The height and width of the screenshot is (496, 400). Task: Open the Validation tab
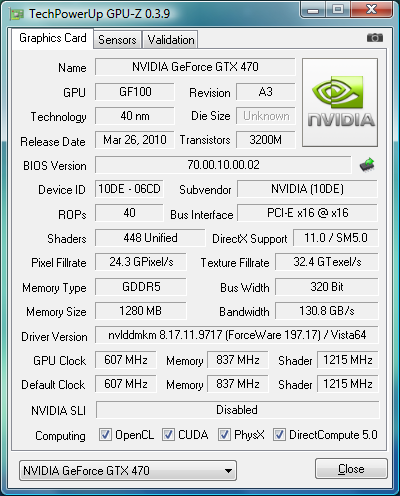click(171, 40)
